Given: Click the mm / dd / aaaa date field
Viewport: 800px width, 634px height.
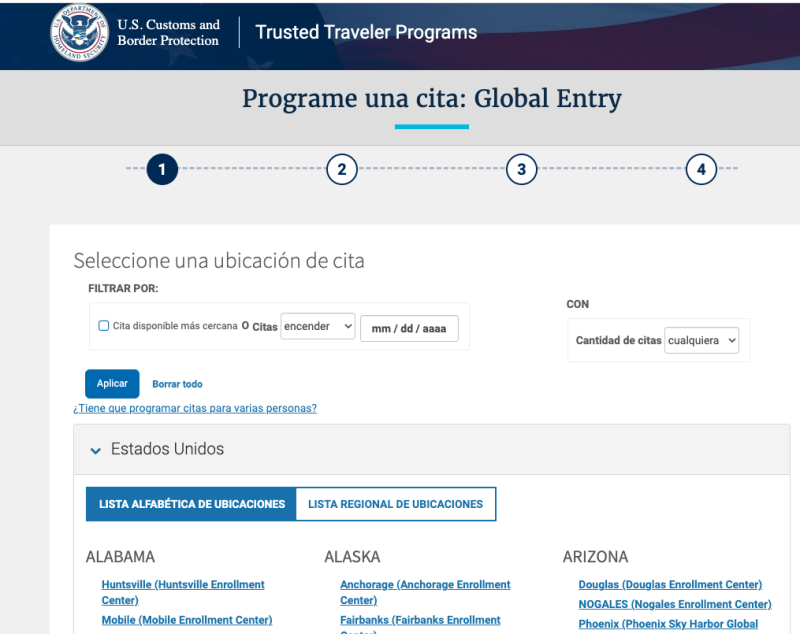Looking at the screenshot, I should coord(409,328).
